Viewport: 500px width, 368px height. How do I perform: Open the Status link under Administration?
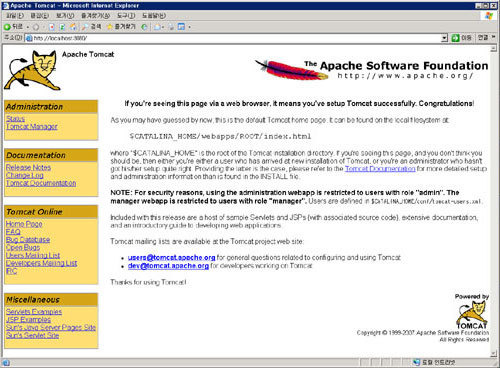[15, 119]
